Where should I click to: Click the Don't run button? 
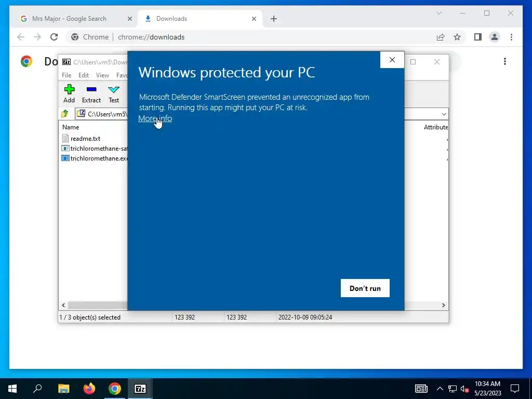pyautogui.click(x=365, y=288)
